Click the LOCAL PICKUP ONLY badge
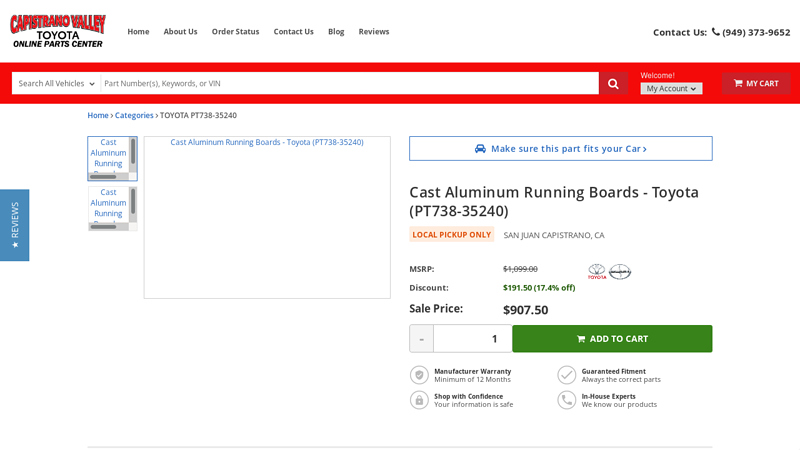 pyautogui.click(x=452, y=235)
